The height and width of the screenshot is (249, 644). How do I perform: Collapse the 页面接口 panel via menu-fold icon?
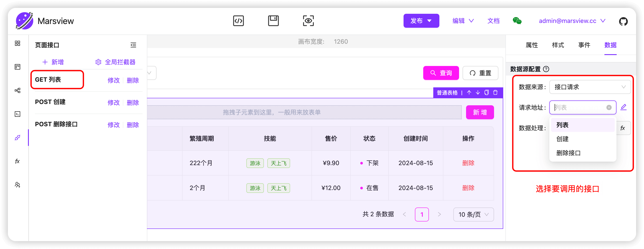[x=133, y=45]
